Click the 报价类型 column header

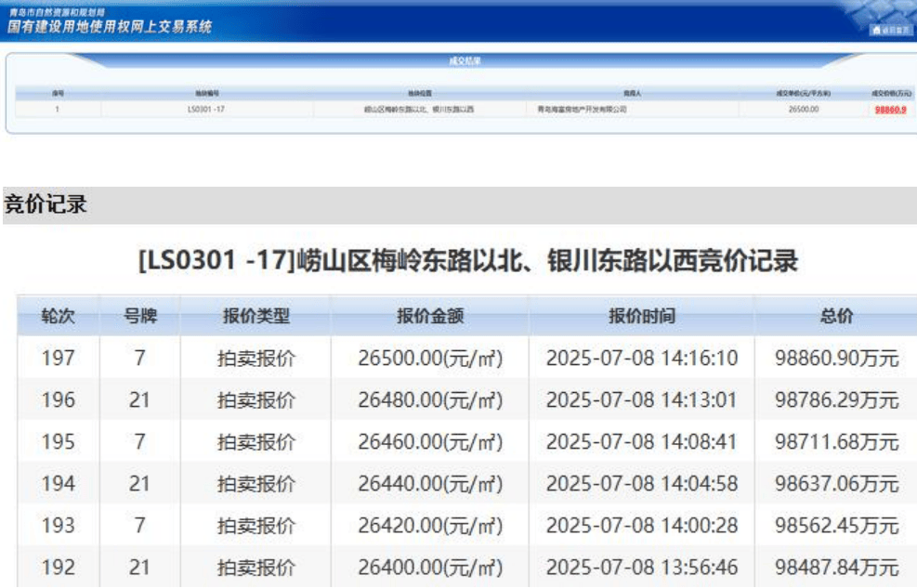coord(256,316)
